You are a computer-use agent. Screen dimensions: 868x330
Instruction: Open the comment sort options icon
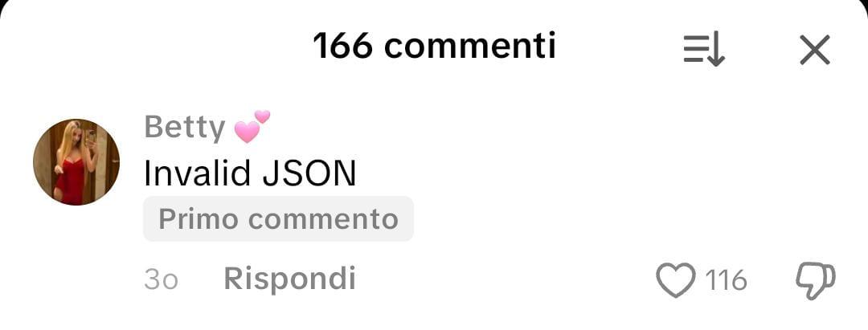704,50
